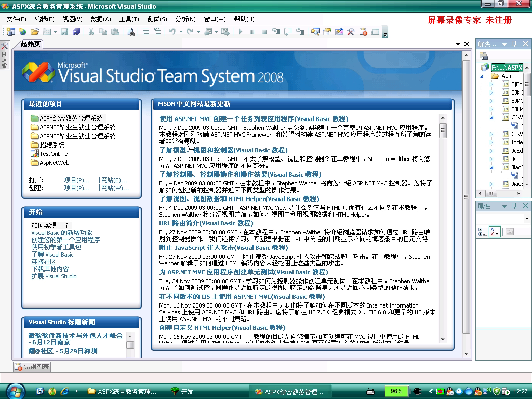
Task: Click the ASPX综合教务管理 folder taskbar button
Action: (123, 392)
